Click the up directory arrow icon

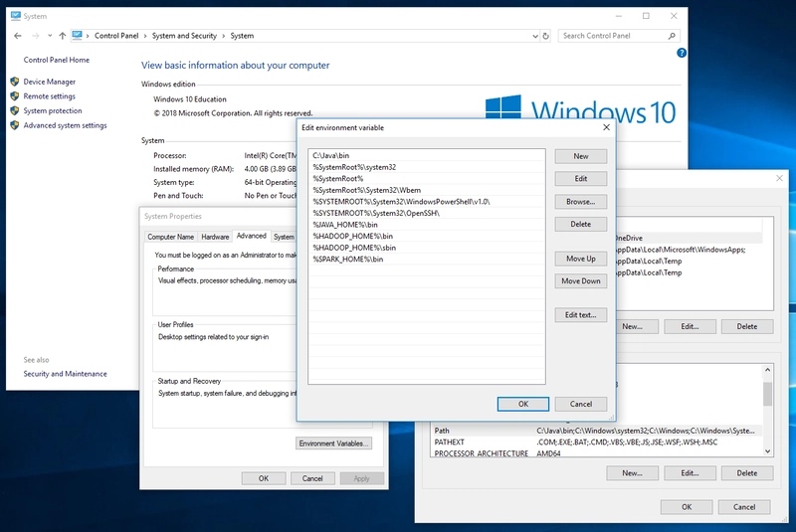coord(63,36)
